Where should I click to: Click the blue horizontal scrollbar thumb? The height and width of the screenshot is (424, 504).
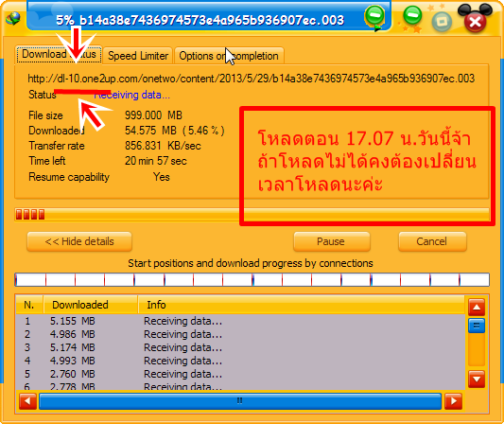[x=240, y=401]
